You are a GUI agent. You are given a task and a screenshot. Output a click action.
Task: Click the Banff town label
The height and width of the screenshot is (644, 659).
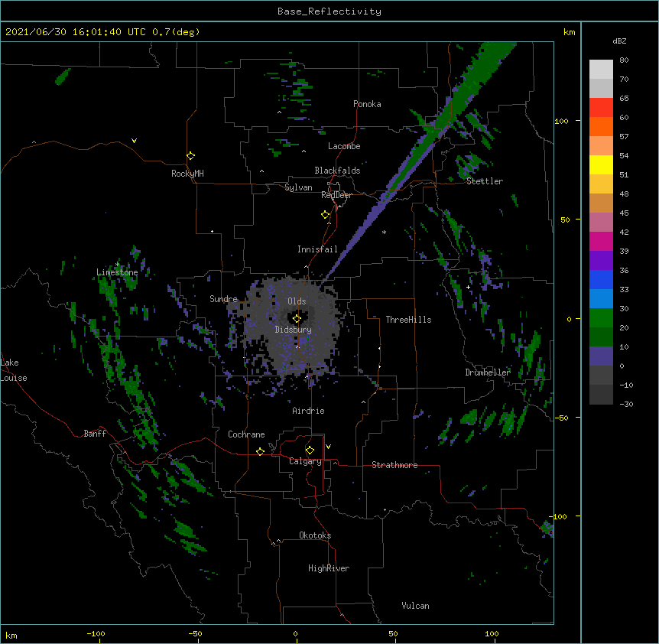point(95,434)
